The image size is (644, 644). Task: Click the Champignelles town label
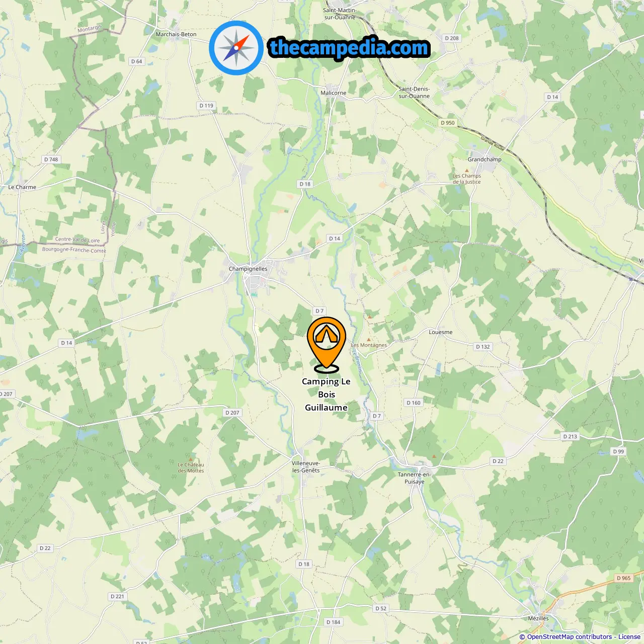click(x=248, y=269)
